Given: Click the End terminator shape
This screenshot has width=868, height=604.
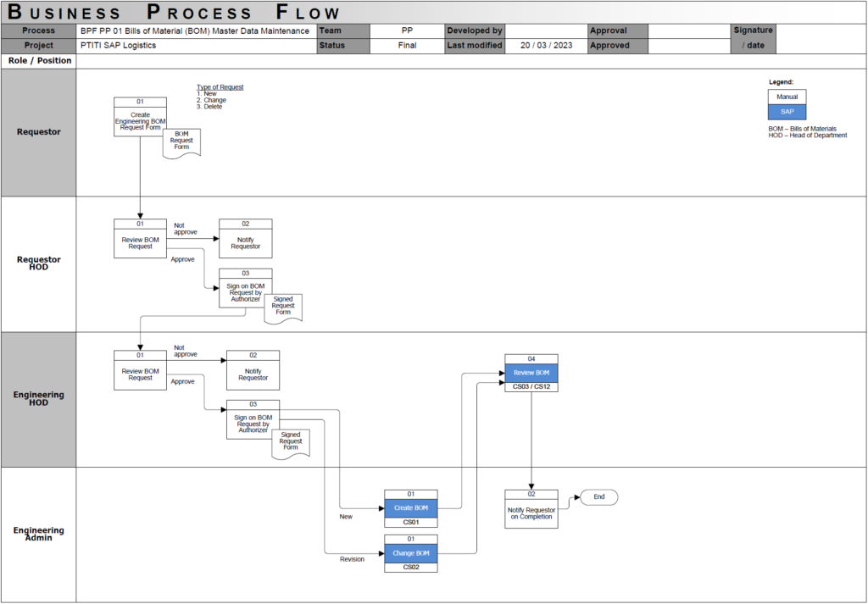Looking at the screenshot, I should click(x=599, y=496).
